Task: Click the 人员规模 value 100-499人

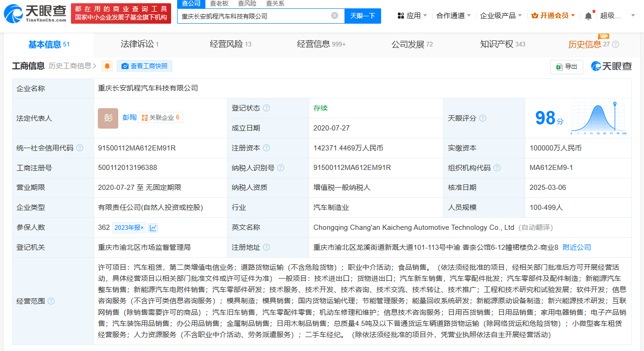Action: pyautogui.click(x=546, y=208)
